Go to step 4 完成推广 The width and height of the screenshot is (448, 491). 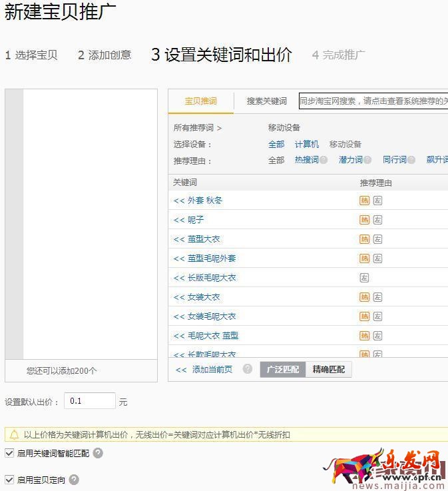tap(339, 55)
